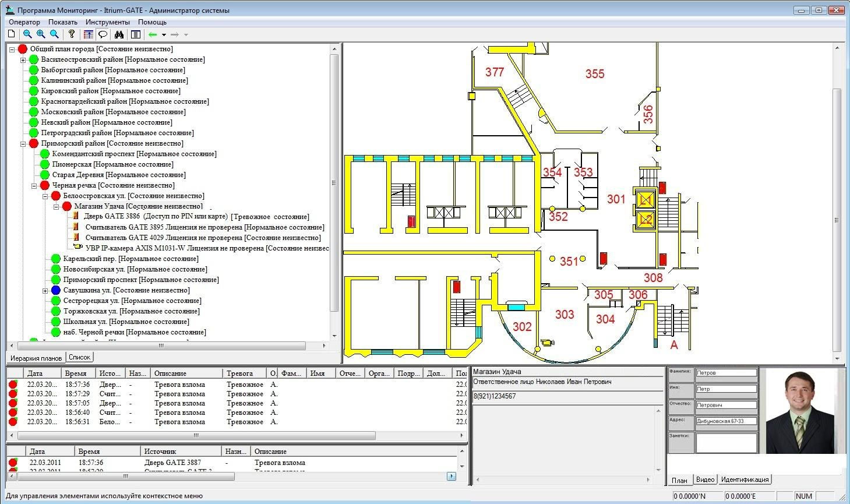Click the operator photo thumbnail
Viewport: 850px width, 504px height.
click(x=800, y=413)
